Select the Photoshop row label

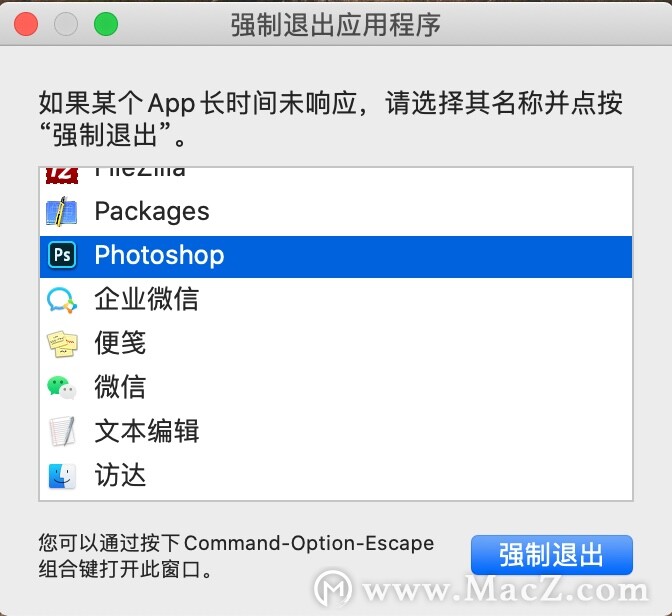pyautogui.click(x=159, y=255)
